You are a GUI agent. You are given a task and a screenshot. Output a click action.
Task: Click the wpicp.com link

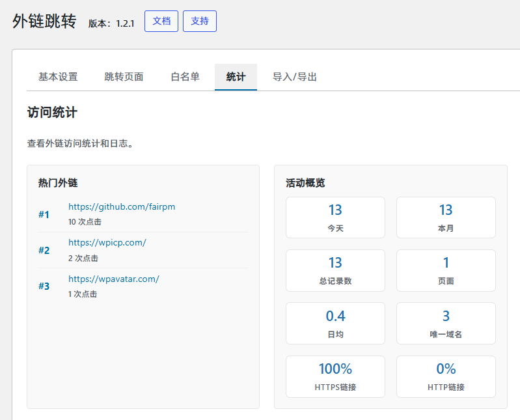click(107, 243)
